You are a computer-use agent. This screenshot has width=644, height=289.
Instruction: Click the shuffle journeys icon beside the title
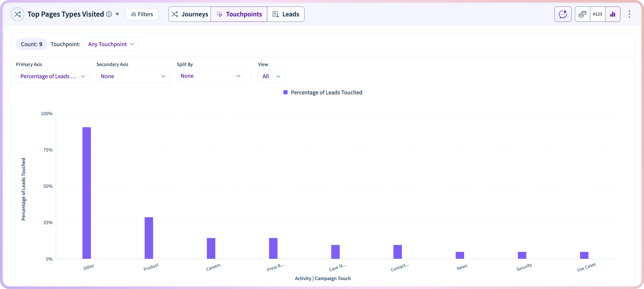click(17, 14)
